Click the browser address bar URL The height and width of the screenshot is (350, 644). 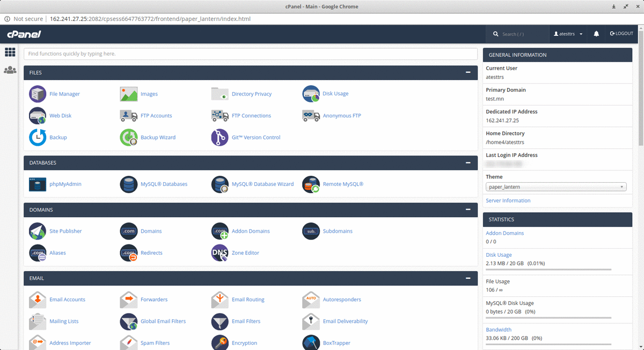pyautogui.click(x=150, y=19)
